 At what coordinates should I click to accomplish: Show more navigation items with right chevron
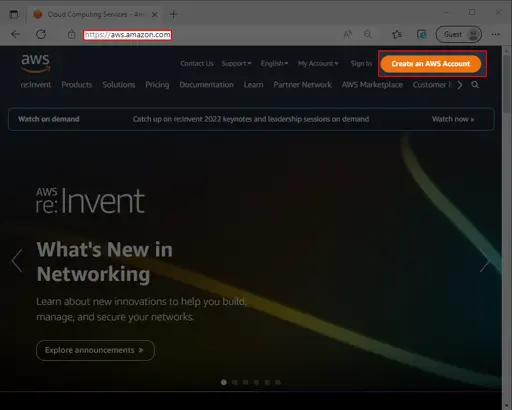tap(460, 85)
